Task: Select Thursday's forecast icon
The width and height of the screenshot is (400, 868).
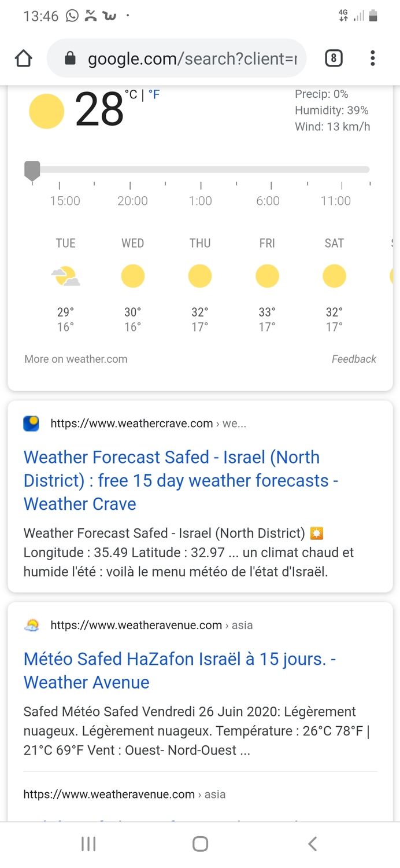Action: click(200, 277)
